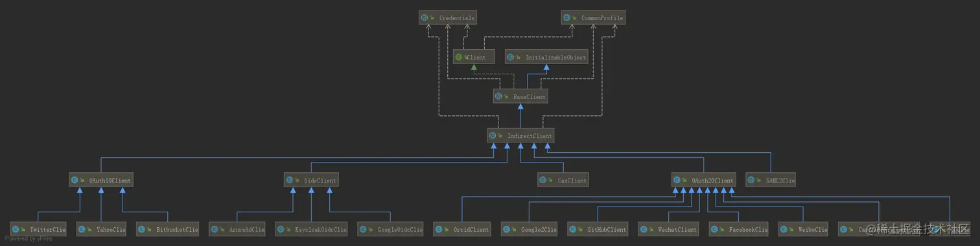Screen dimensions: 980x246
Task: Select the Credentials abstract class node
Action: [x=448, y=17]
